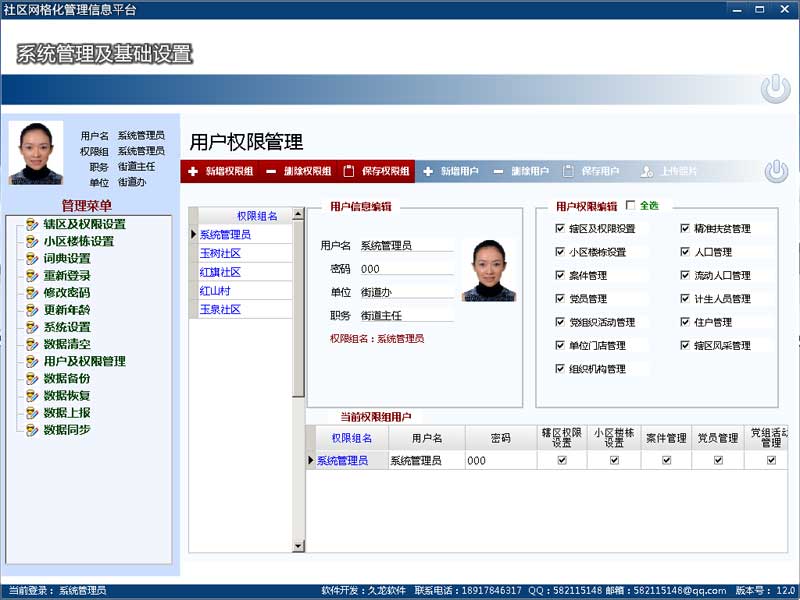Toggle 辖区风采管理 permission checkbox
This screenshot has width=800, height=600.
(x=685, y=345)
